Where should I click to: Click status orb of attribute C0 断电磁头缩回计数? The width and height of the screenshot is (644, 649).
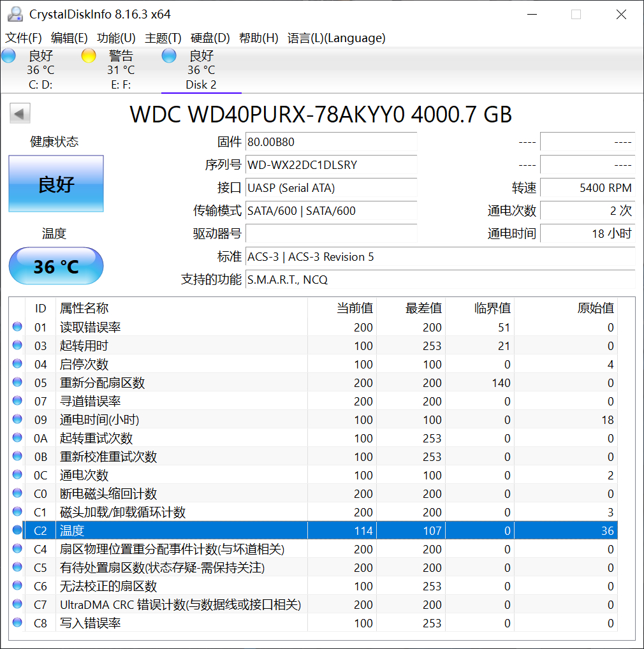[x=17, y=493]
